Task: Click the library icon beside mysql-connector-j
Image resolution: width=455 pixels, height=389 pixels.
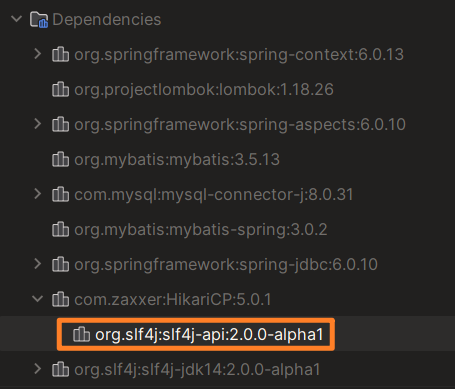Action: pyautogui.click(x=61, y=194)
